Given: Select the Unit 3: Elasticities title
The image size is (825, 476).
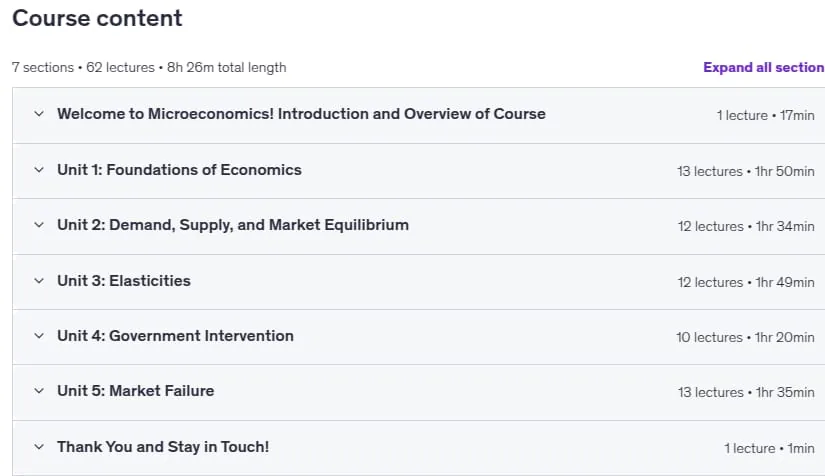Looking at the screenshot, I should point(124,281).
